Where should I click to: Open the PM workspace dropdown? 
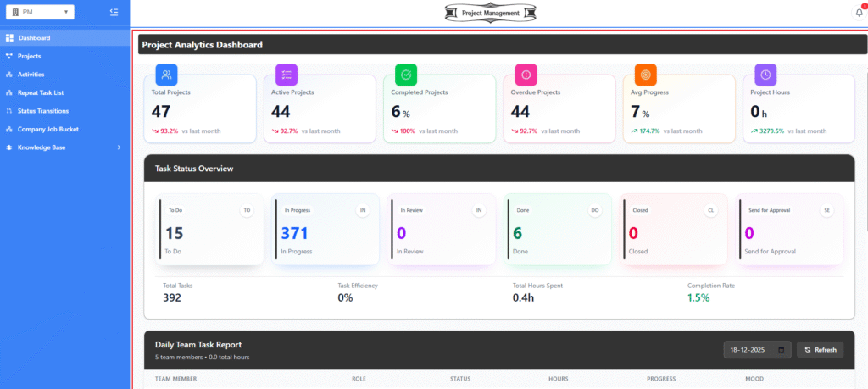(x=40, y=12)
